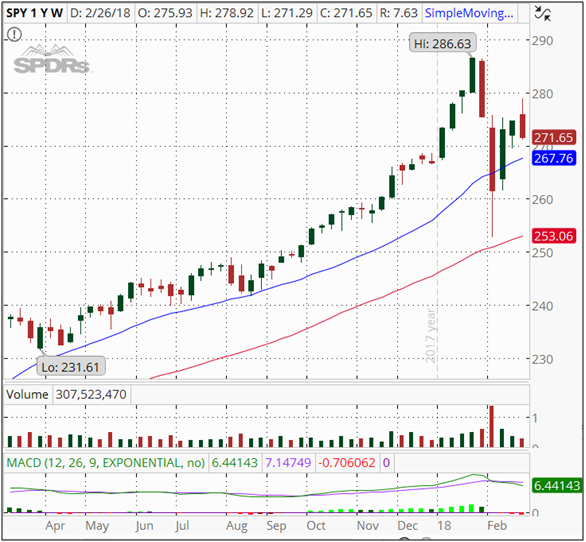Screen dimensions: 586x542
Task: Click the MACD (12, 26, 9, EXPONENTIAL, no) label
Action: click(106, 463)
